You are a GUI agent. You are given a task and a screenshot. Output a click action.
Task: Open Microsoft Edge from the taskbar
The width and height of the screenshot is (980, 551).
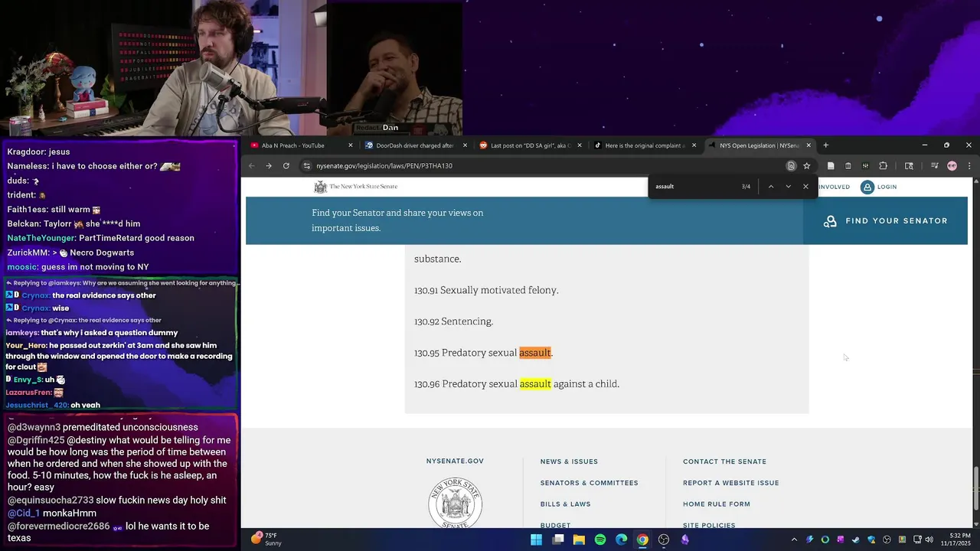click(621, 540)
